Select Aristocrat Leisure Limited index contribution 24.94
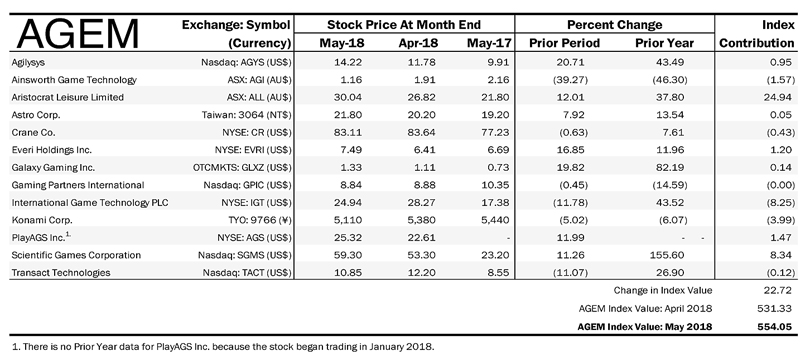This screenshot has width=810, height=360. tap(780, 97)
